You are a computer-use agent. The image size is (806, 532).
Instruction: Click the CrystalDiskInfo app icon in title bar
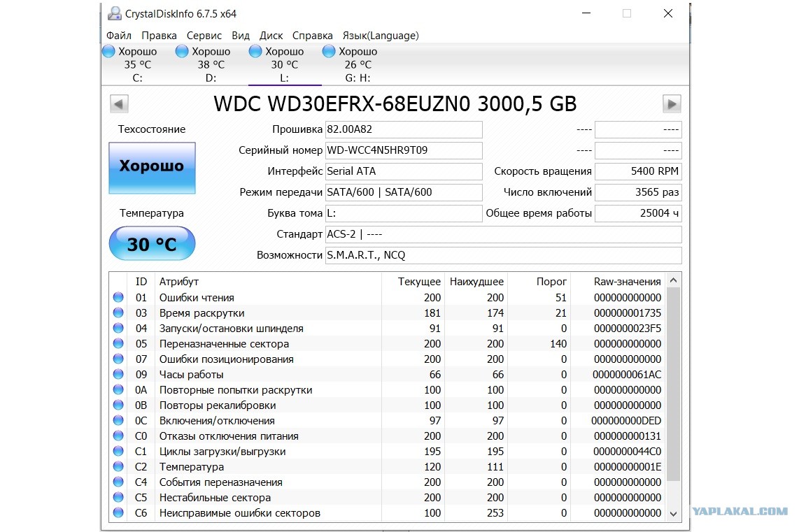pos(114,13)
